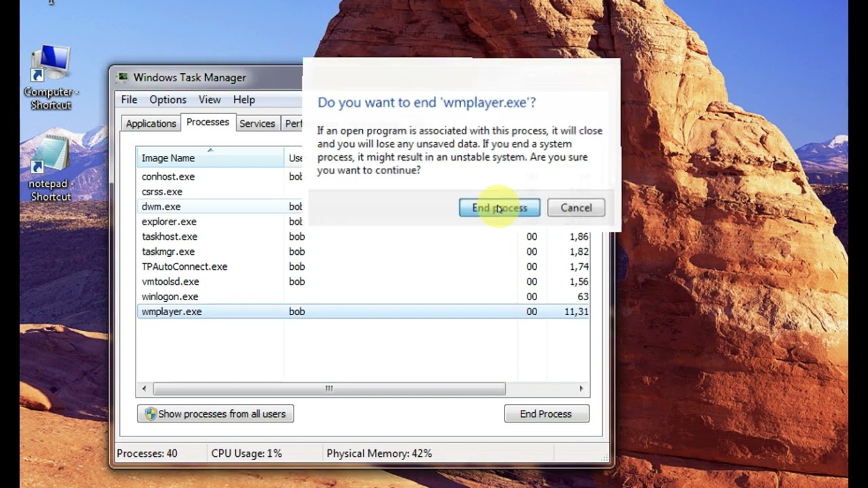Select the dwm.exe process

coord(363,207)
